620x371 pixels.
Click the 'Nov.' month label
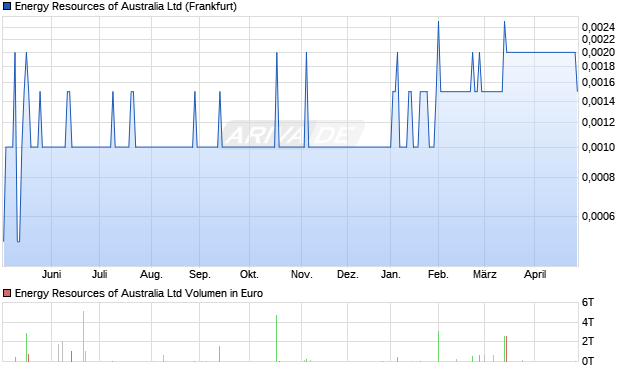click(301, 274)
